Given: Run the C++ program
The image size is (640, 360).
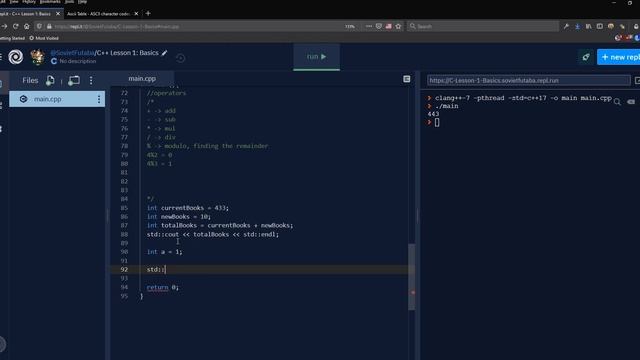Looking at the screenshot, I should 316,57.
